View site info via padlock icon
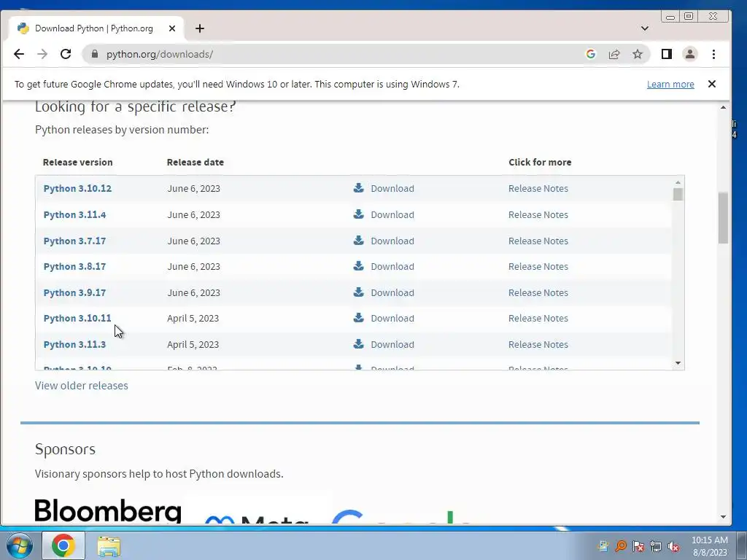 (95, 54)
